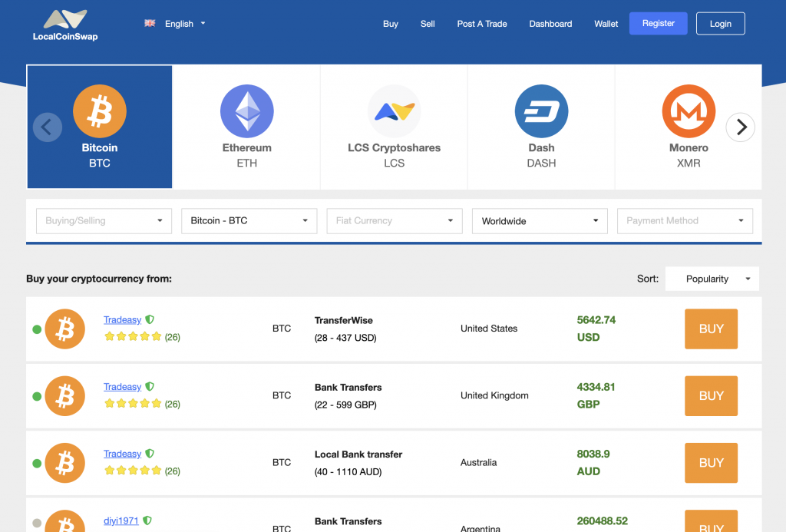
Task: Open the Dashboard page
Action: point(550,24)
